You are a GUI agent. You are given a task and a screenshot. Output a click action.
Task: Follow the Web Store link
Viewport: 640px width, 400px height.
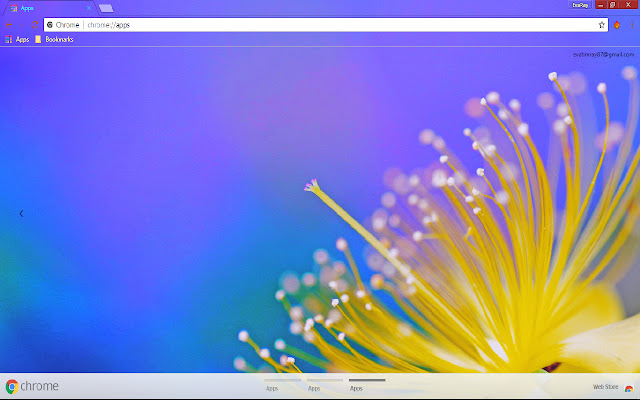point(605,387)
